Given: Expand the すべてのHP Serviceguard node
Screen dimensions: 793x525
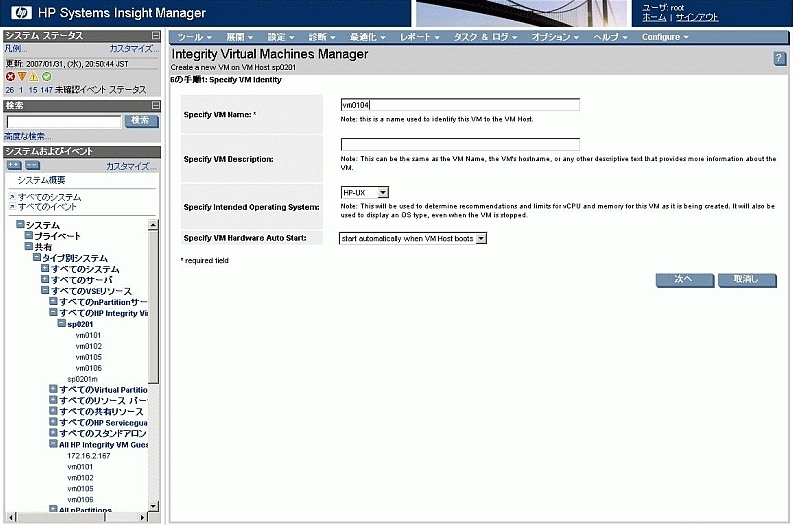Looking at the screenshot, I should click(x=53, y=422).
